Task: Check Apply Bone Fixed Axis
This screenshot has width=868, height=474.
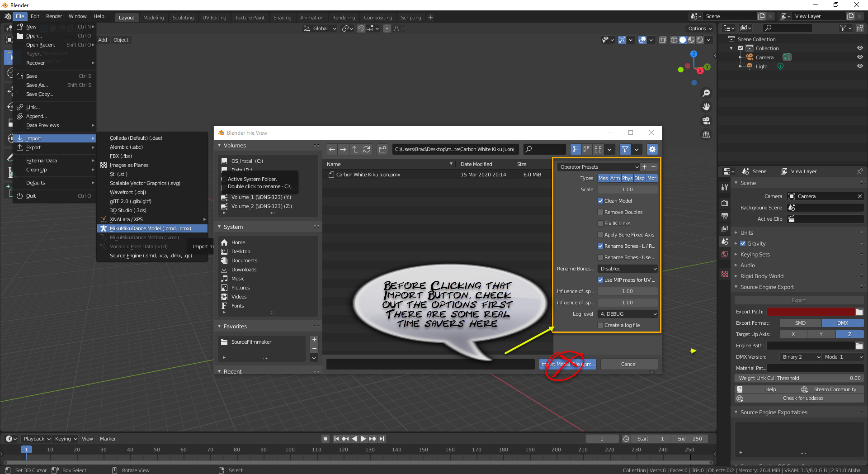Action: 600,235
